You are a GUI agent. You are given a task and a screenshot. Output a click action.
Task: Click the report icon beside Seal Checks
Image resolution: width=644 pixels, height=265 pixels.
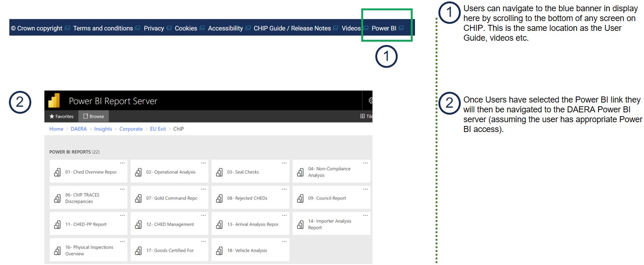220,172
